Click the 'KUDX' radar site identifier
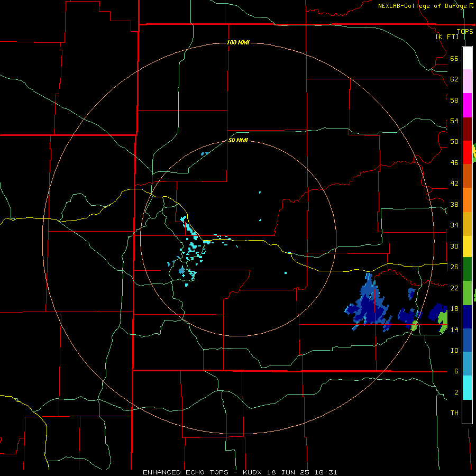 tap(253, 472)
